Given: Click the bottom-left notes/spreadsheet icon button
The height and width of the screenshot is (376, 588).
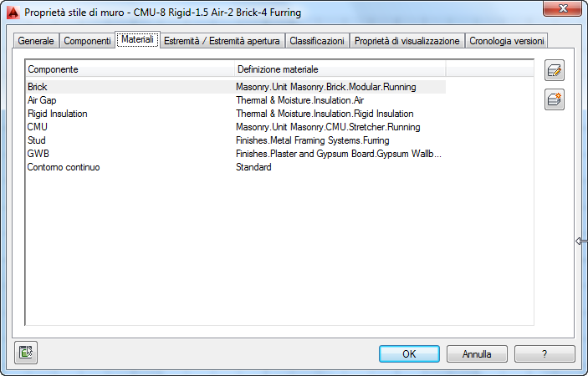Looking at the screenshot, I should 26,353.
